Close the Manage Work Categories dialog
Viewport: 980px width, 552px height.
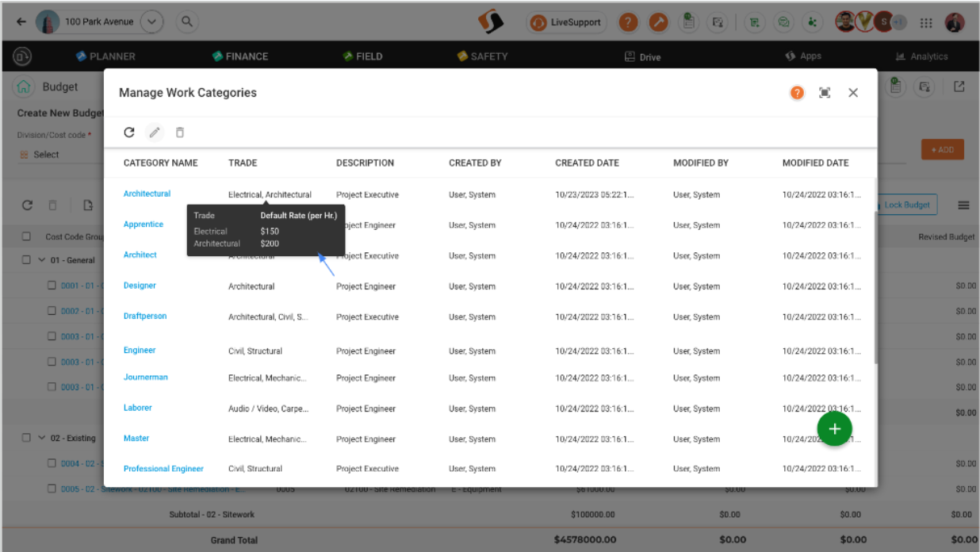point(853,93)
